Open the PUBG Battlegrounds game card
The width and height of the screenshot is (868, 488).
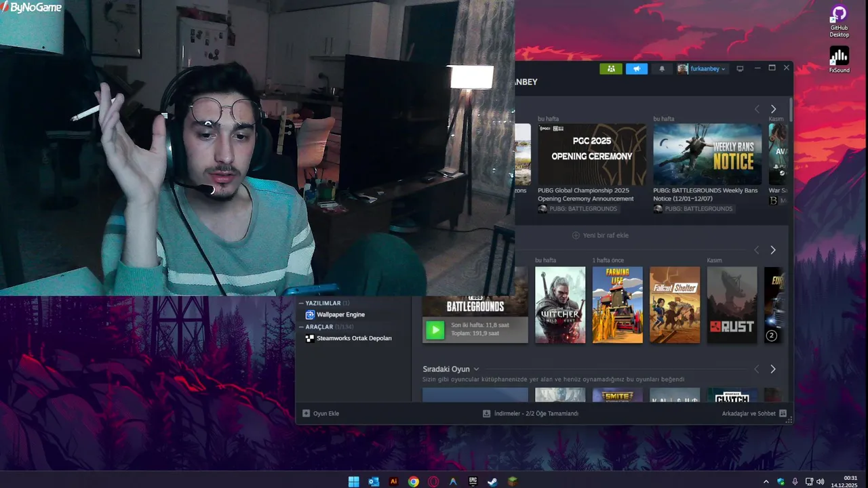[x=475, y=305]
